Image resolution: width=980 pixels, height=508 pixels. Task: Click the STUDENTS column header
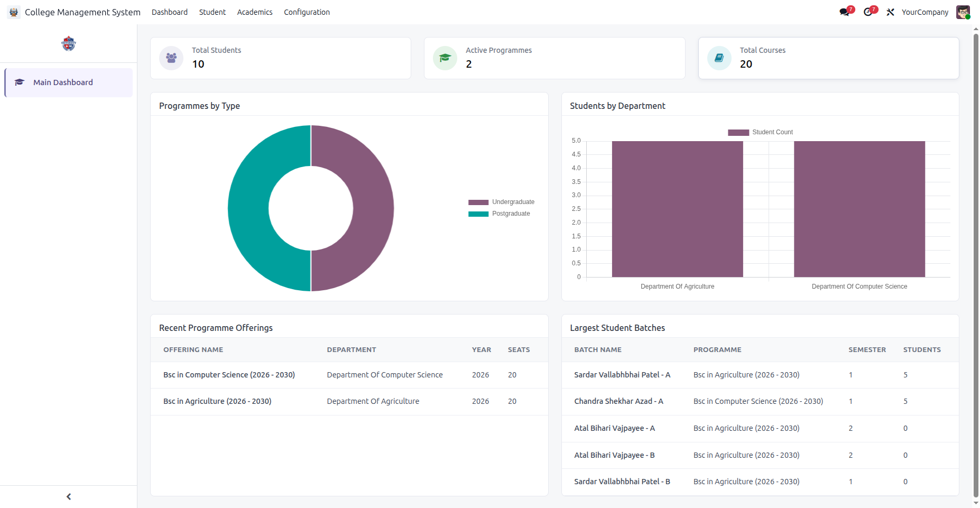[x=922, y=350]
